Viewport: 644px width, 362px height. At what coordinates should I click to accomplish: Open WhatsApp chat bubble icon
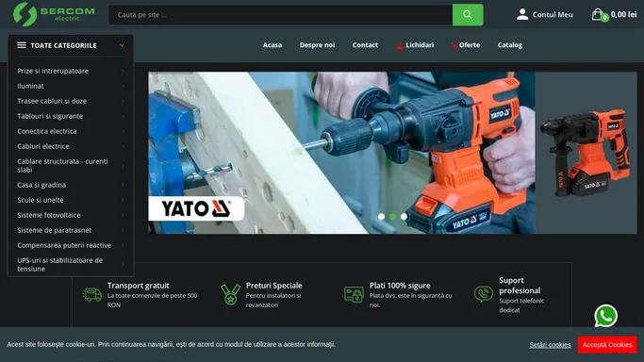(x=605, y=316)
